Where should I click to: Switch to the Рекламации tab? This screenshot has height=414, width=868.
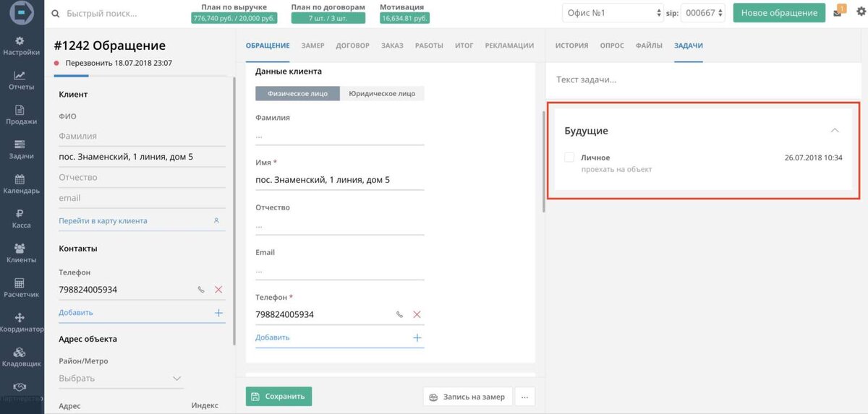click(x=509, y=46)
